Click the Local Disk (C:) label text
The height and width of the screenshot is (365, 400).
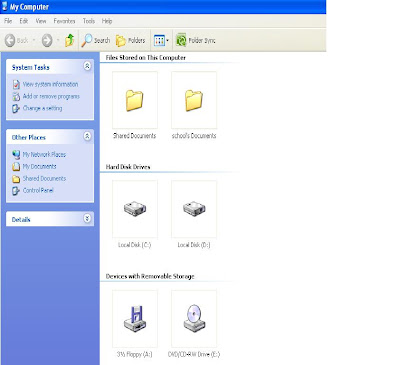(135, 245)
